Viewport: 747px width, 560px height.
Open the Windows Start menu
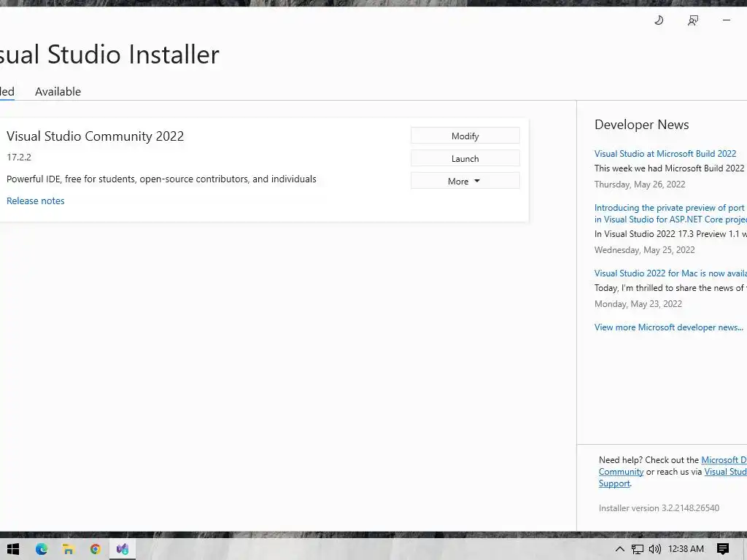[x=13, y=549]
